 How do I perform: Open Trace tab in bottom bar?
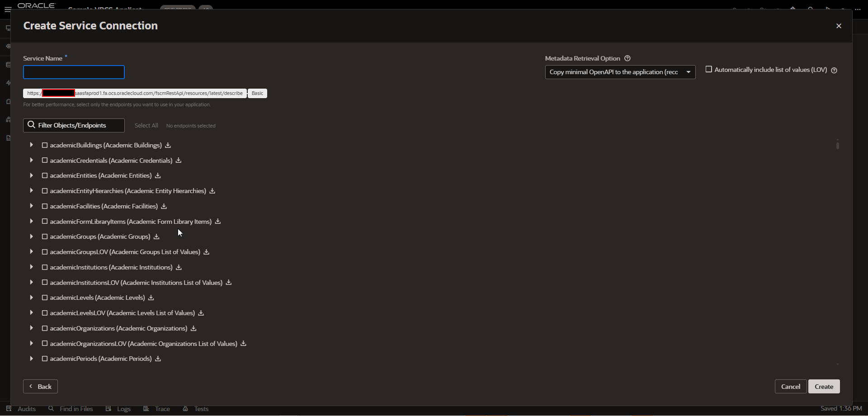point(156,409)
